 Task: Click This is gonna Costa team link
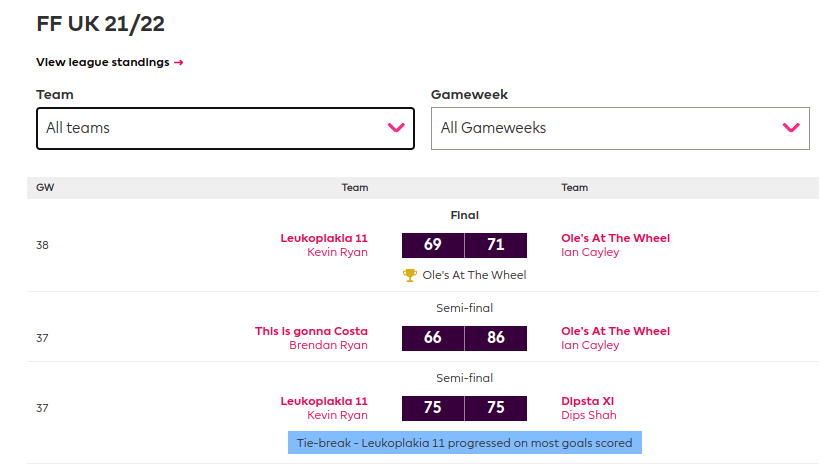(311, 331)
